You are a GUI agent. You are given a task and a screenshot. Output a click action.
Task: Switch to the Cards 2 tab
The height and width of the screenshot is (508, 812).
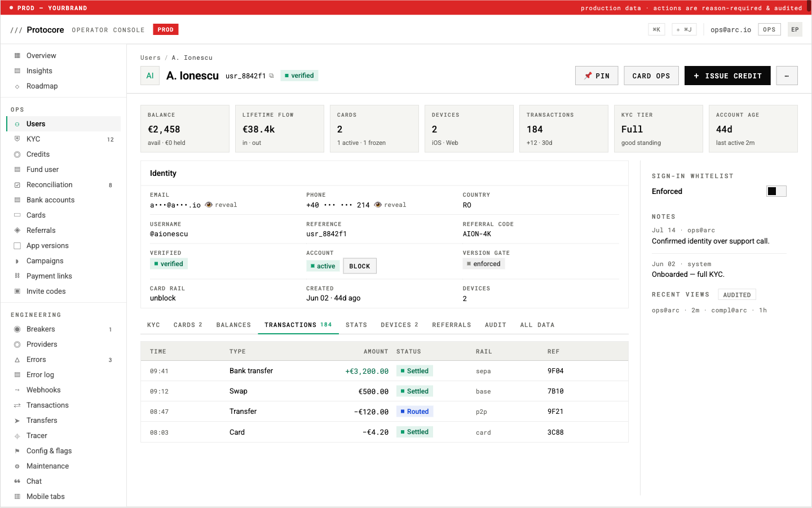[188, 325]
